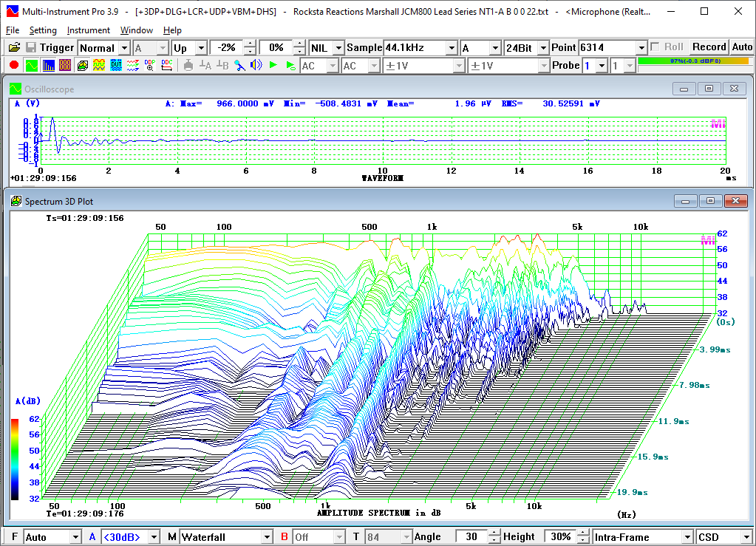Viewport: 756px width, 546px height.
Task: Open the F Auto dropdown
Action: click(x=75, y=537)
